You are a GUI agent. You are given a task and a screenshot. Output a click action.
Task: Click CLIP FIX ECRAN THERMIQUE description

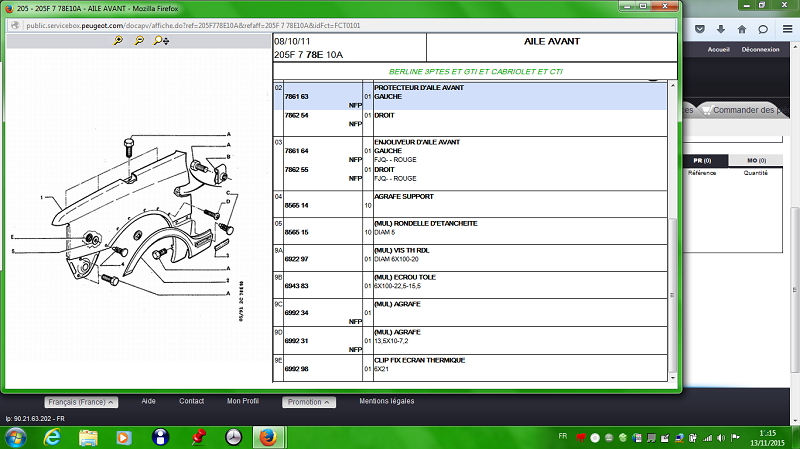coord(419,360)
